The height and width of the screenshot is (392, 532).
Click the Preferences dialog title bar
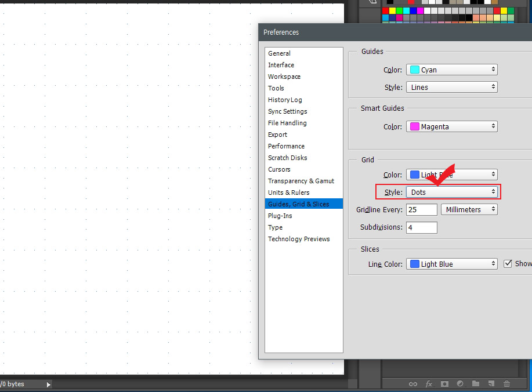coord(395,32)
